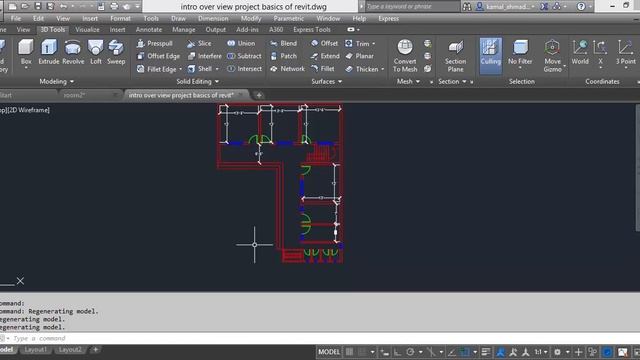Choose the Slice tool
The height and width of the screenshot is (360, 640).
pos(200,43)
